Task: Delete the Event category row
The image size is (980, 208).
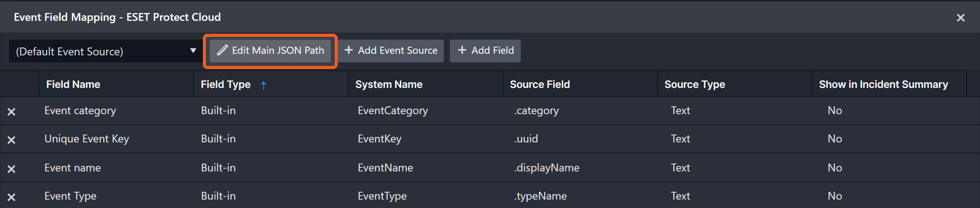Action: (11, 112)
